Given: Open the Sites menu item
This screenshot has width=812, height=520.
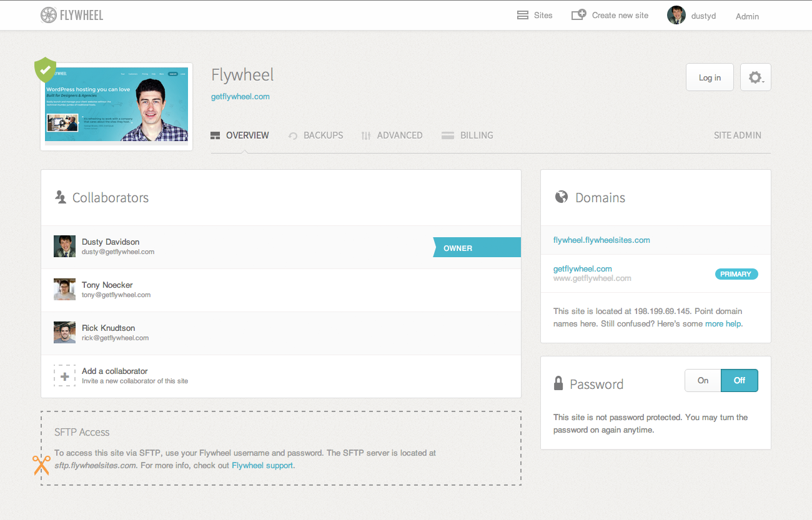Looking at the screenshot, I should click(x=535, y=15).
